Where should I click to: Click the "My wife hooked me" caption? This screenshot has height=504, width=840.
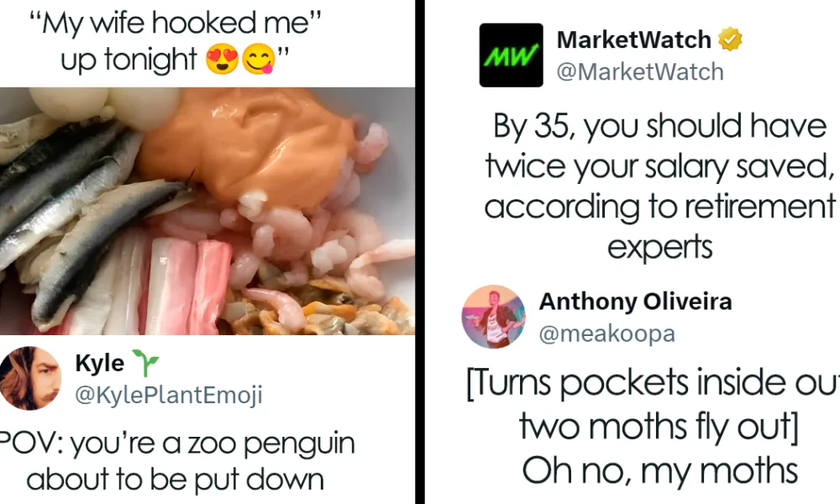pyautogui.click(x=176, y=24)
